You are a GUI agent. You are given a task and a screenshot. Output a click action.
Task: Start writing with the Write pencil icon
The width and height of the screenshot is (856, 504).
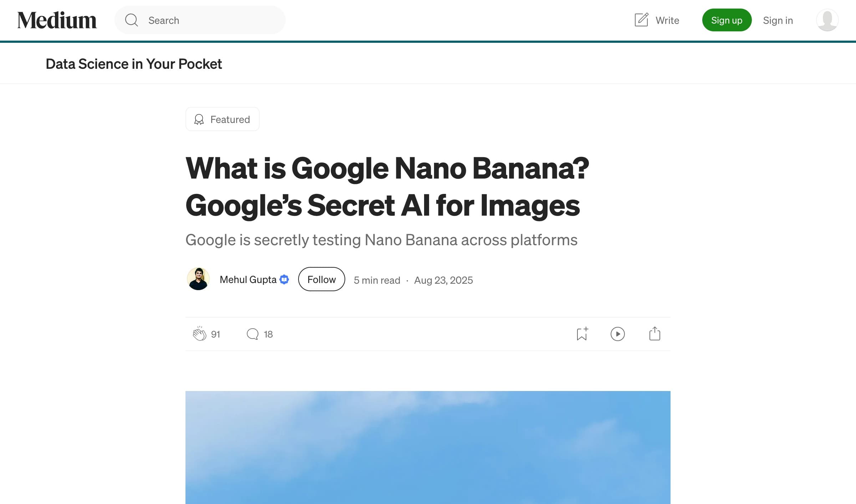[x=642, y=20]
